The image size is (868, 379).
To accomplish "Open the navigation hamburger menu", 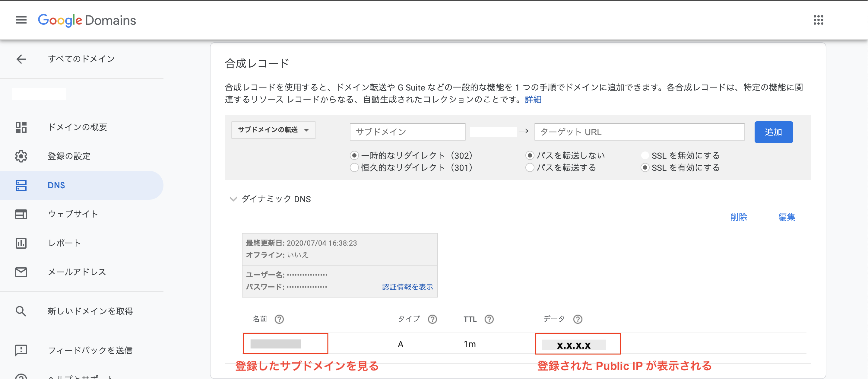I will (21, 20).
